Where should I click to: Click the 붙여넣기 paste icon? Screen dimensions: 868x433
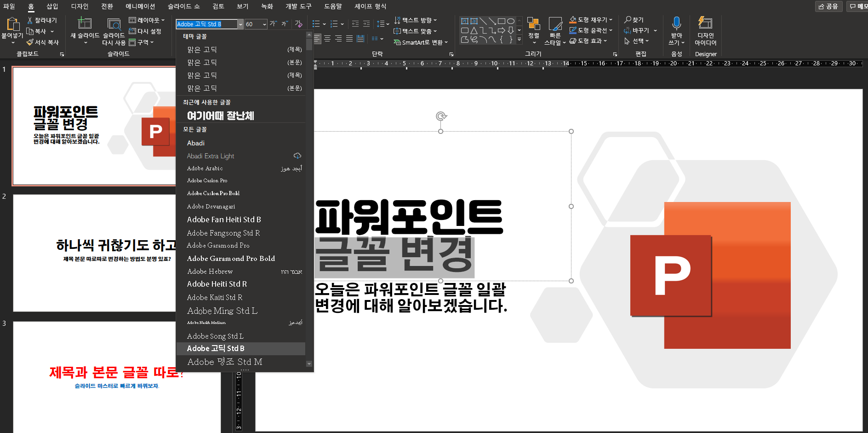coord(12,24)
